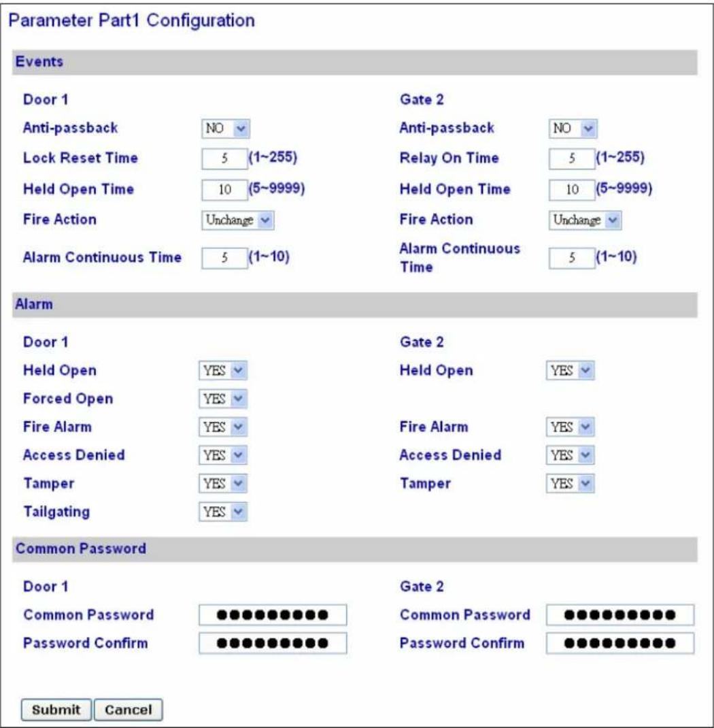Click Gate 2 Password Confirm field
The height and width of the screenshot is (728, 714).
coord(620,644)
